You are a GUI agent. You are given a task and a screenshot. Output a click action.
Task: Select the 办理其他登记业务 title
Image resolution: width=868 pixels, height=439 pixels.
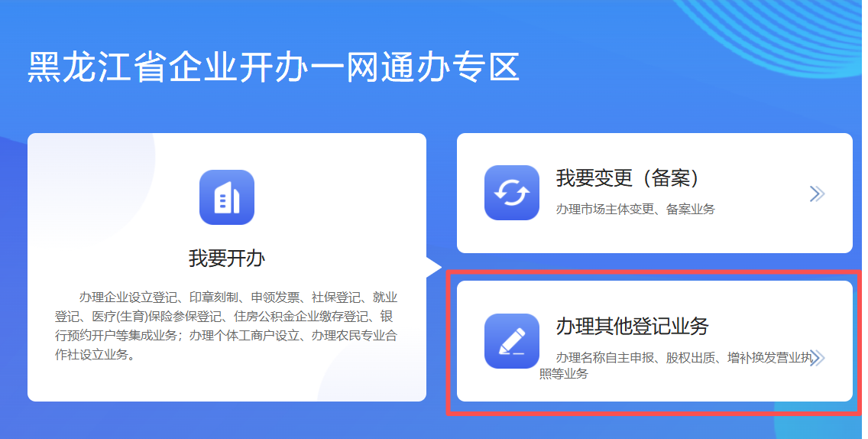coord(632,327)
